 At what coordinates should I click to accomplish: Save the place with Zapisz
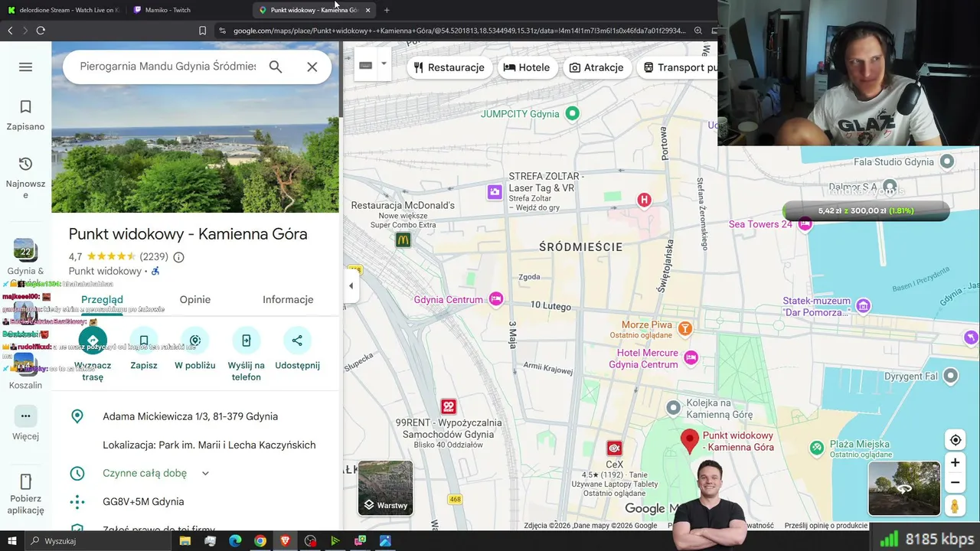click(x=144, y=341)
